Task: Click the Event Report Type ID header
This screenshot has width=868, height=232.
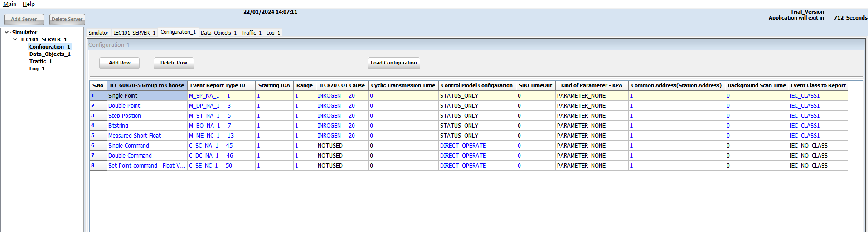Action: coord(221,85)
